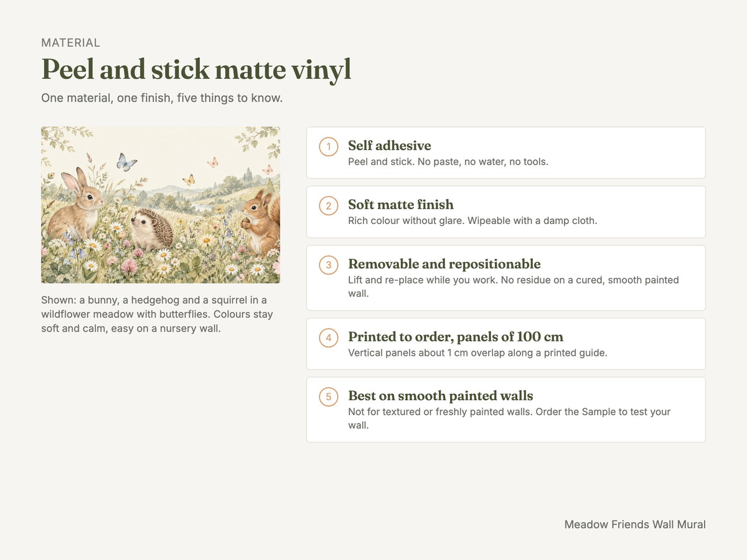Screen dimensions: 747x560
Task: Click the number 1 circle icon
Action: [329, 147]
